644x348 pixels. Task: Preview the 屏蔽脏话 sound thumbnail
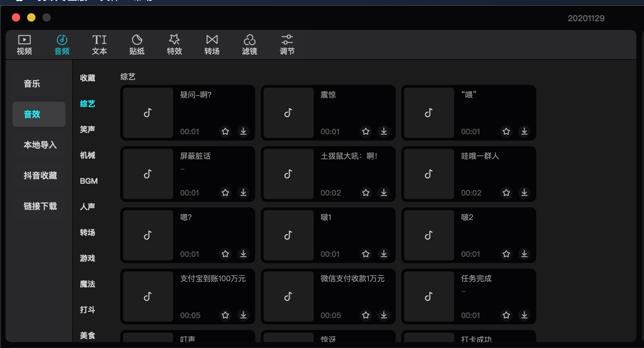pyautogui.click(x=148, y=174)
